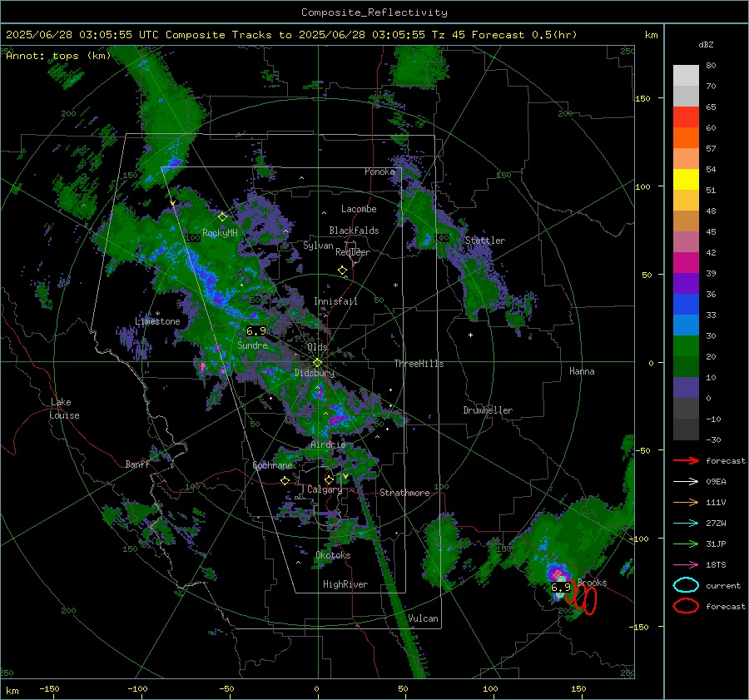The image size is (749, 700).
Task: Click the yellow diamond marker beside RockyMH
Action: click(222, 217)
